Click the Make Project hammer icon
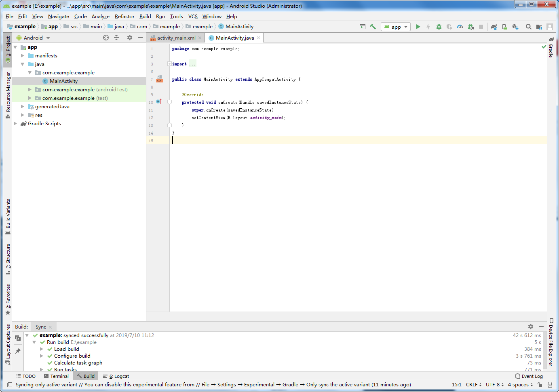 pyautogui.click(x=373, y=27)
